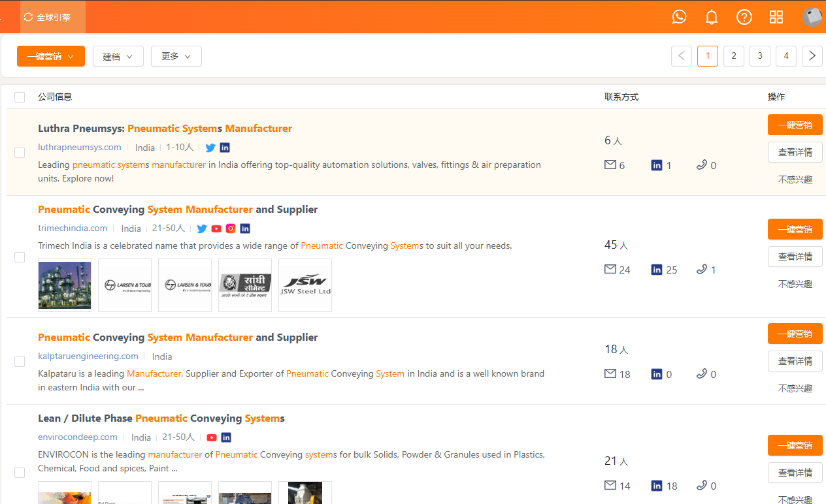Click email icon in Luthra Pneumsys row
Viewport: 826px width, 504px height.
(x=610, y=165)
